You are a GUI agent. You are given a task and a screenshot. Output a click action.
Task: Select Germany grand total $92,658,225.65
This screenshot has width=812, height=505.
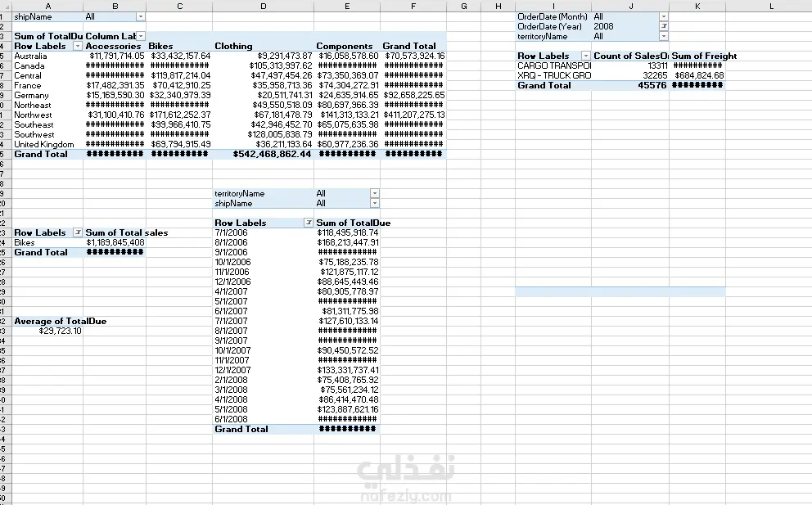[413, 95]
